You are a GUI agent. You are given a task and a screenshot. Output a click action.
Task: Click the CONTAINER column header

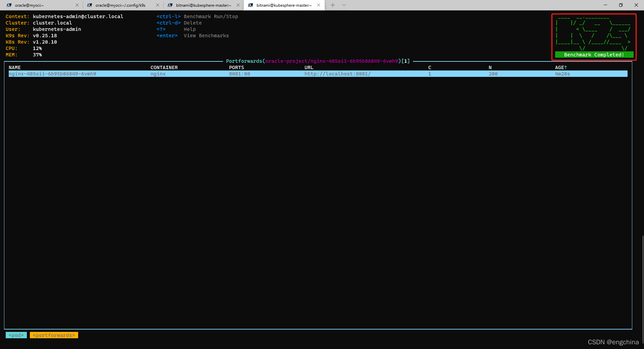pos(164,67)
